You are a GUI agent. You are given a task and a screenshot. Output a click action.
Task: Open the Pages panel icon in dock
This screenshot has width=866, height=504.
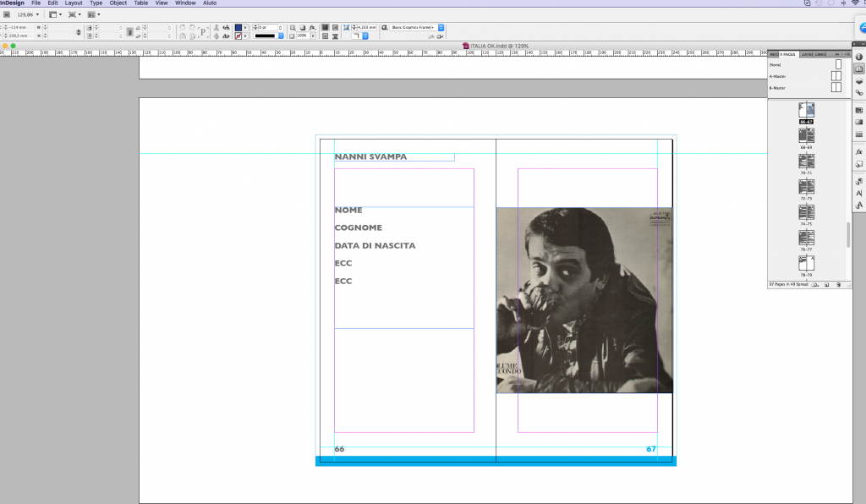click(x=859, y=69)
